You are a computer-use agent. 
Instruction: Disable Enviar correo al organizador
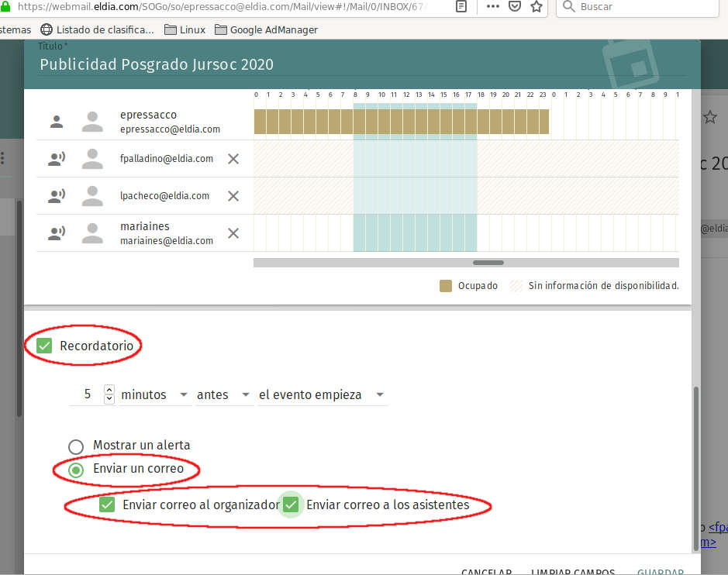[108, 504]
